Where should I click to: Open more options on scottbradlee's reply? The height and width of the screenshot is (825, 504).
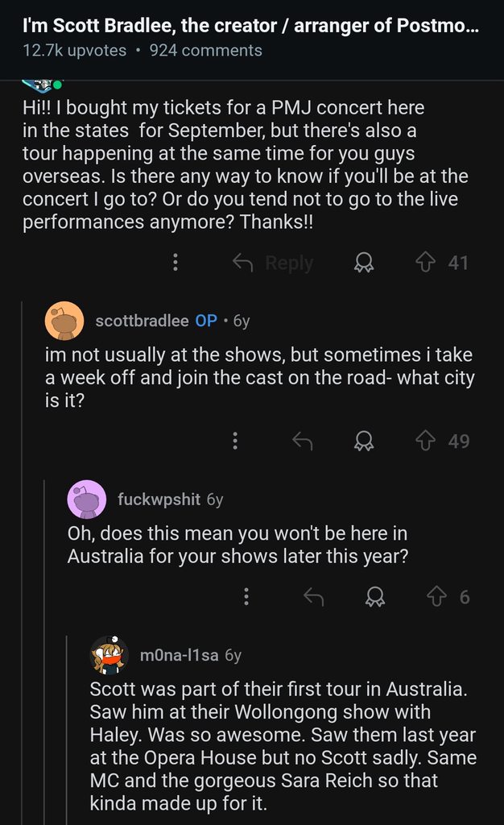coord(235,441)
